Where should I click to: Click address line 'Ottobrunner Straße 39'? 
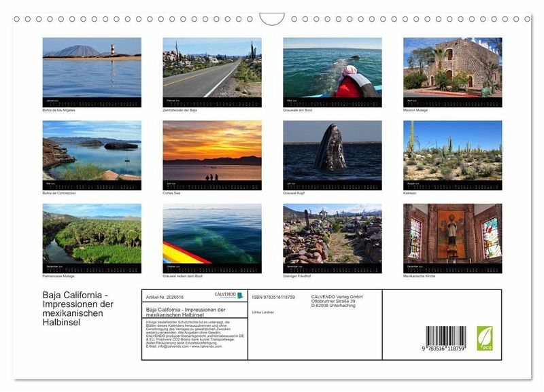click(333, 301)
